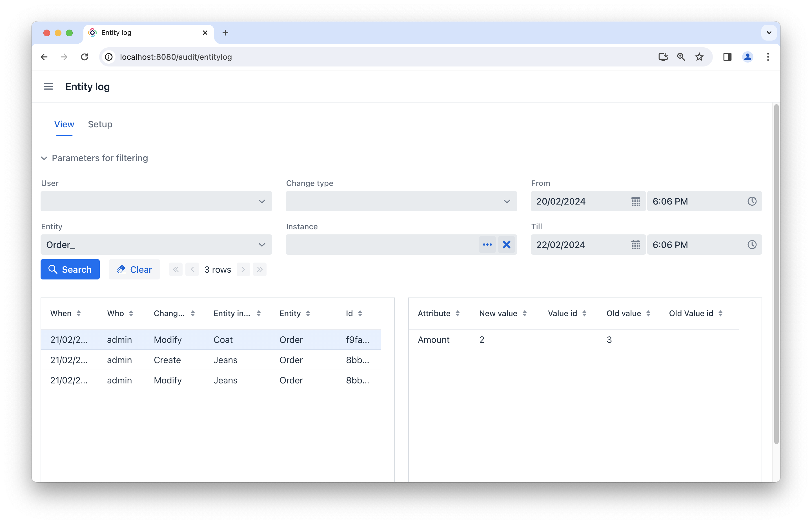Click the f9fa... Id cell
The width and height of the screenshot is (812, 524).
(357, 339)
